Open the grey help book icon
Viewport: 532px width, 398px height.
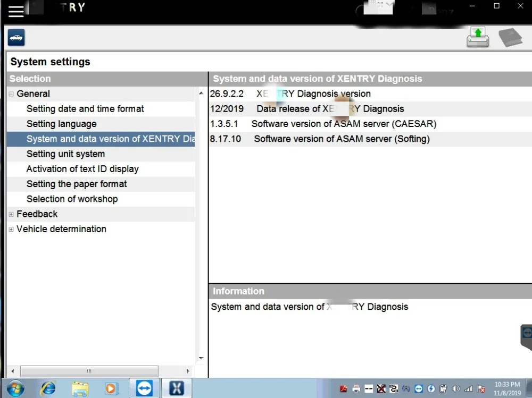point(510,37)
